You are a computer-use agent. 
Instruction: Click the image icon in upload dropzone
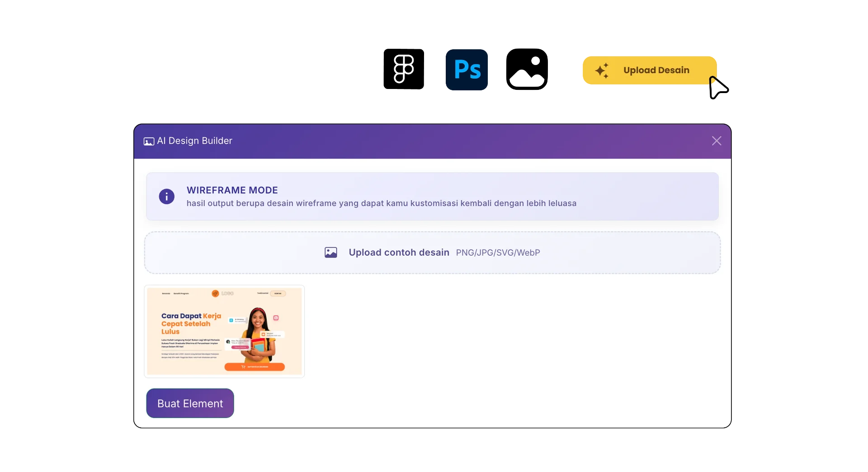(331, 252)
